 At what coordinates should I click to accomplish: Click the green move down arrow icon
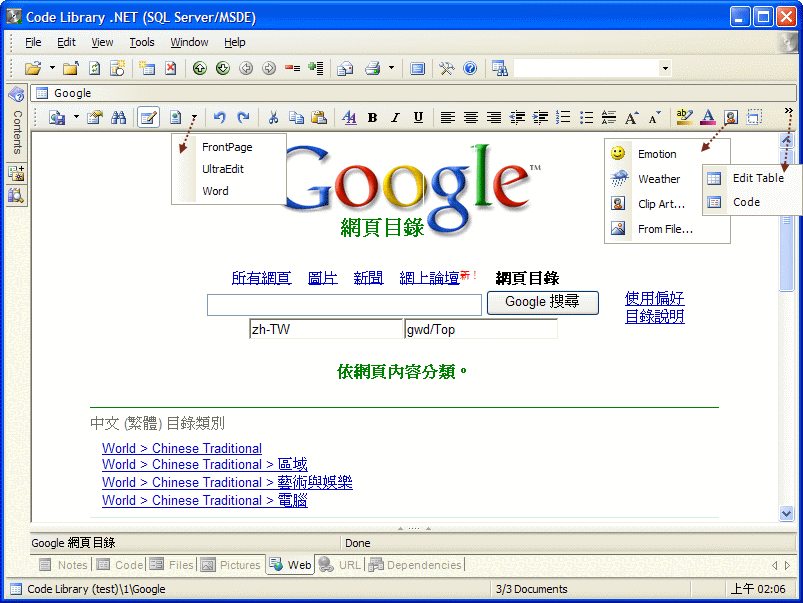pos(223,68)
